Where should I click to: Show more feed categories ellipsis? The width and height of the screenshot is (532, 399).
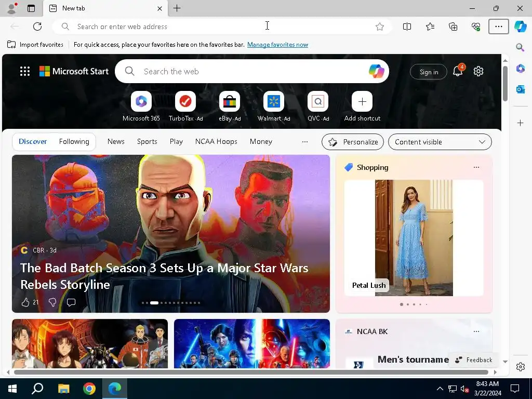coord(304,142)
